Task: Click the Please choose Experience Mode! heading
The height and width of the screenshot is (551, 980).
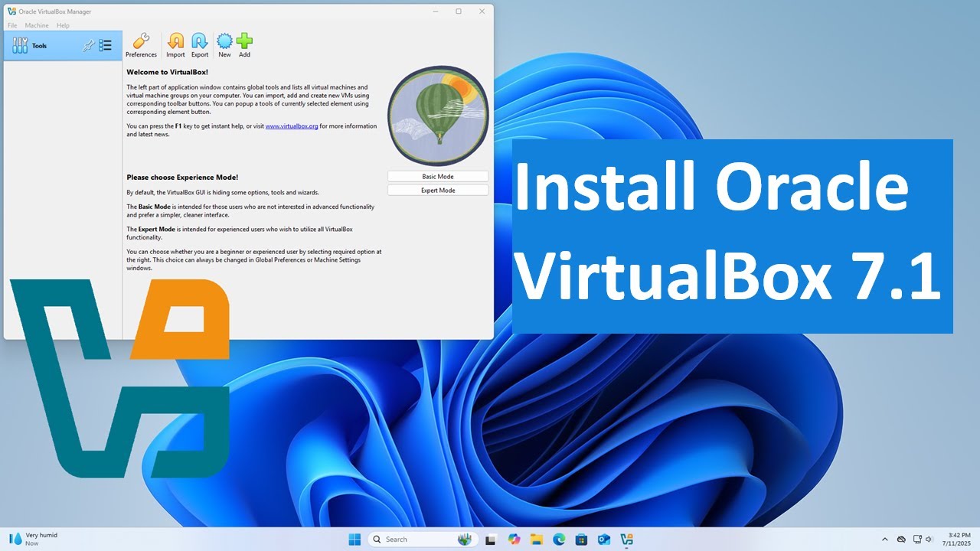Action: (x=182, y=178)
